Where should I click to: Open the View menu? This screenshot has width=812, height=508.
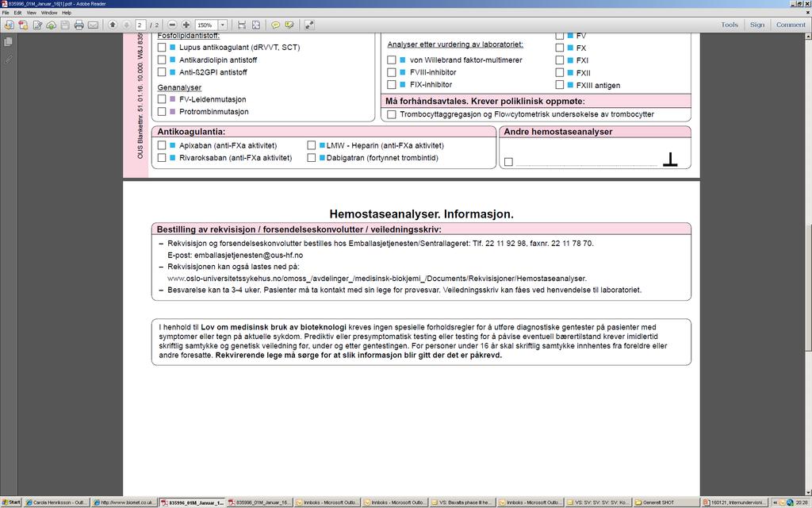point(32,13)
